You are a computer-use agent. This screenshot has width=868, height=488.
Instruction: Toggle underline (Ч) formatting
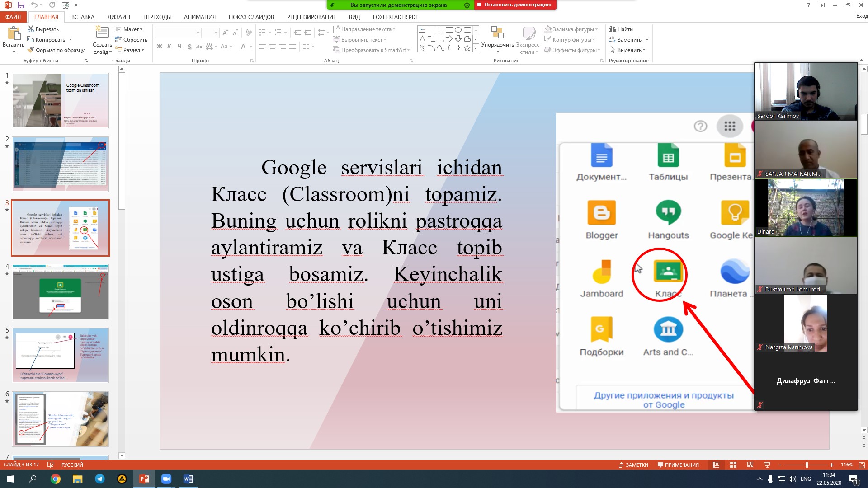pos(179,47)
